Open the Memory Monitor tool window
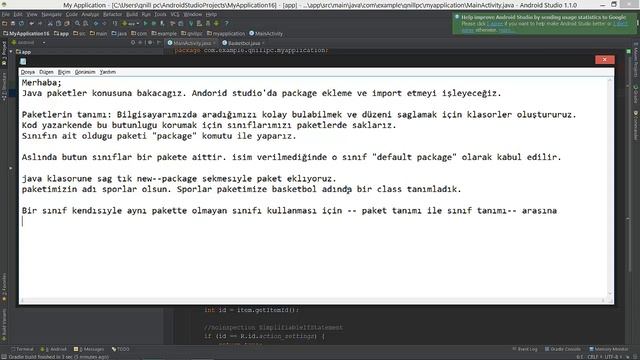The height and width of the screenshot is (360, 640). (608, 349)
